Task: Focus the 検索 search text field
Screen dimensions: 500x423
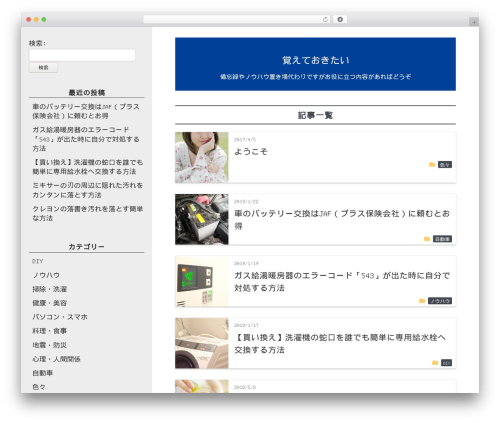Action: click(x=82, y=55)
